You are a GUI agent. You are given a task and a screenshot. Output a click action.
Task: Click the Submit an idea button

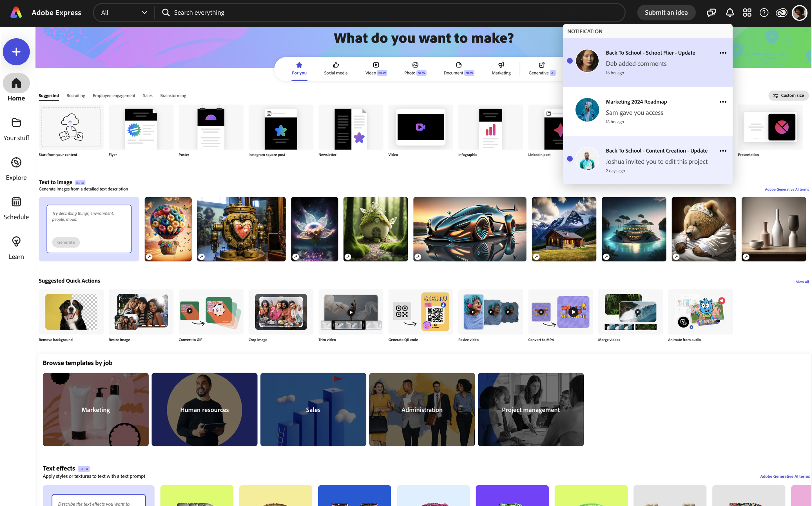(x=666, y=12)
